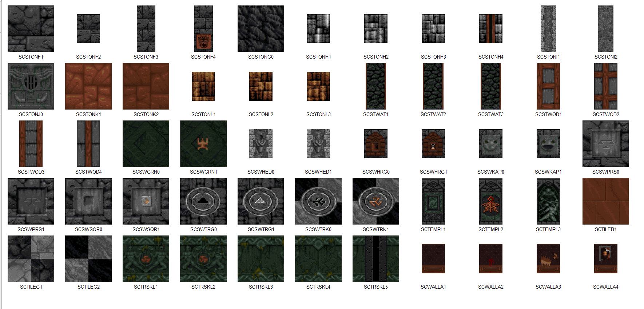The height and width of the screenshot is (309, 644).
Task: Select the SCSTWOD3 texture
Action: click(x=31, y=144)
